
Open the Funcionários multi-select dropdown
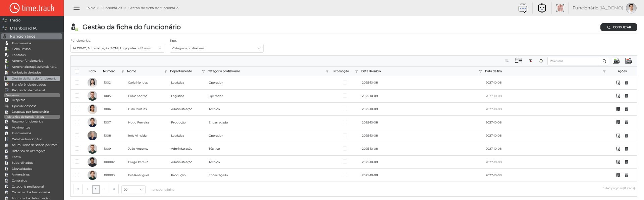(x=117, y=48)
